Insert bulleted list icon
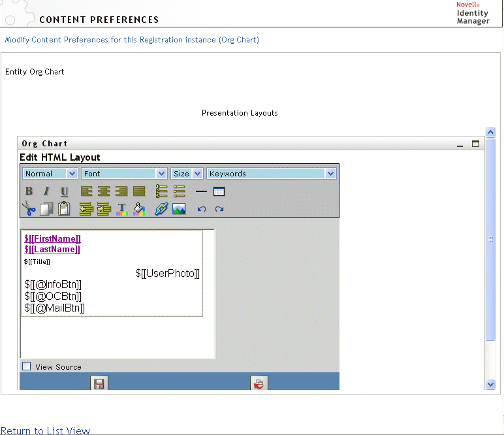The image size is (504, 435). click(x=179, y=191)
